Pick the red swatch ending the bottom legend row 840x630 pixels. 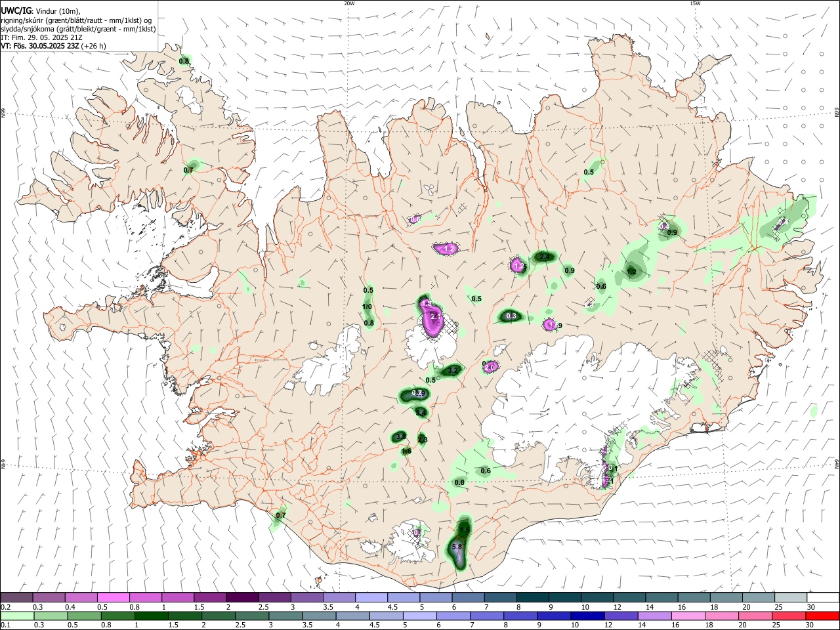(822, 616)
